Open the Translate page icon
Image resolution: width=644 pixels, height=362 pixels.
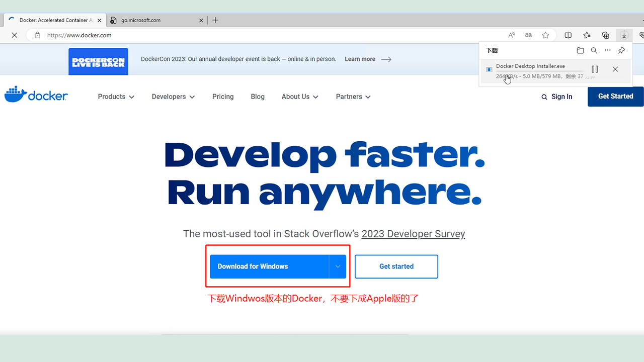[528, 35]
